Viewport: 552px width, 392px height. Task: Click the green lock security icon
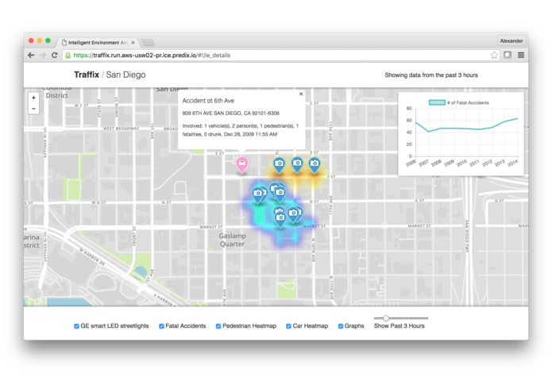pos(68,56)
